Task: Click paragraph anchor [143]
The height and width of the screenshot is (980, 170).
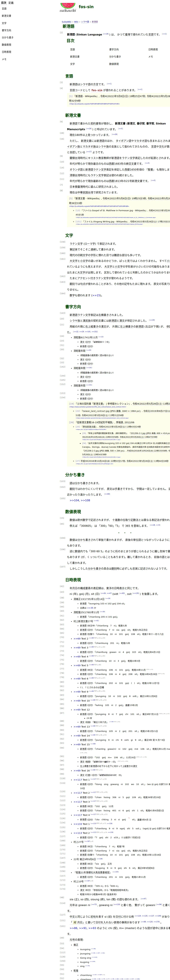Action: (x=63, y=313)
